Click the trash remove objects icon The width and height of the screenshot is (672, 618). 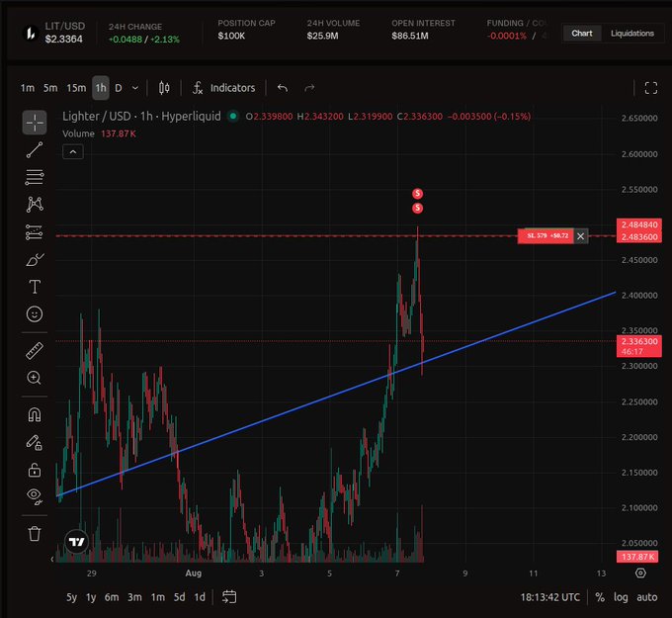point(35,534)
